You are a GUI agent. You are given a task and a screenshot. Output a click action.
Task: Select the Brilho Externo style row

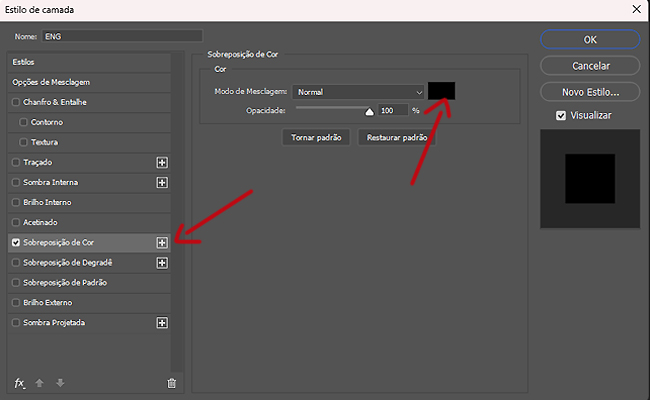point(89,303)
